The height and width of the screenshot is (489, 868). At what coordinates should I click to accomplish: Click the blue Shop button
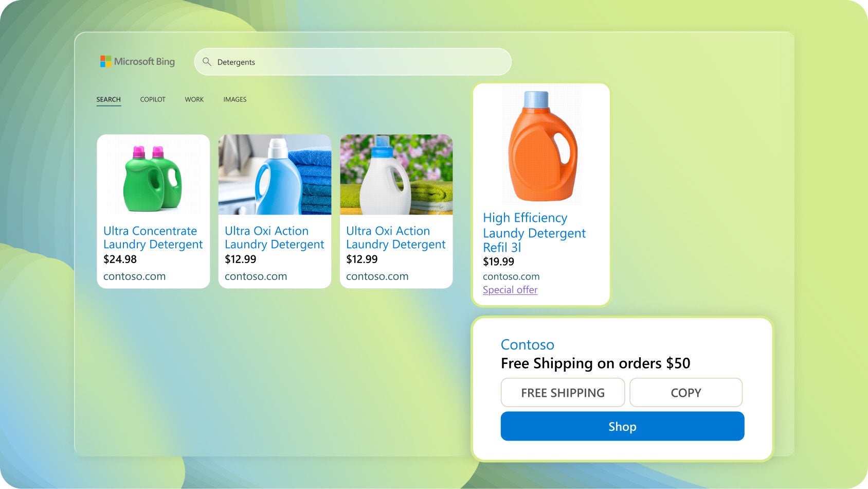[x=623, y=426]
